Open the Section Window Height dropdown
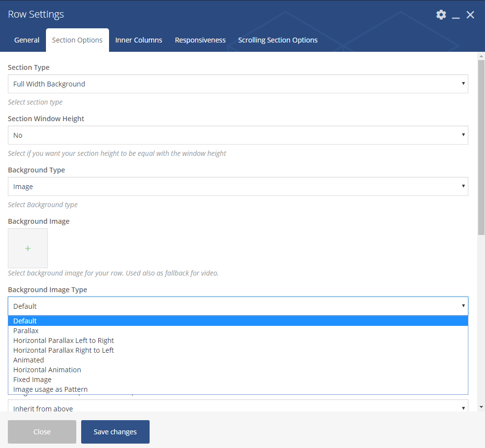The image size is (485, 448). click(x=238, y=135)
